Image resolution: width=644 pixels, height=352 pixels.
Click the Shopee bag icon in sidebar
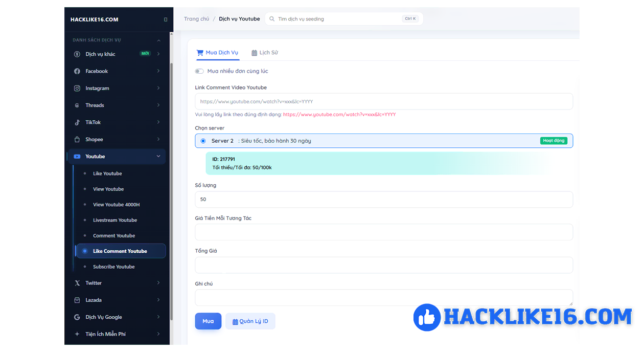coord(77,139)
